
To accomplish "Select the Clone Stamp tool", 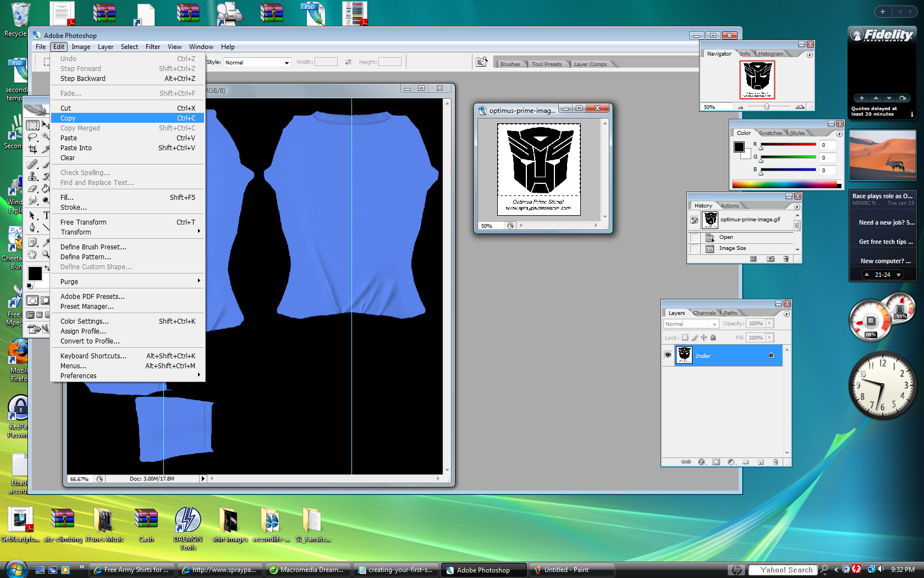I will click(x=33, y=176).
